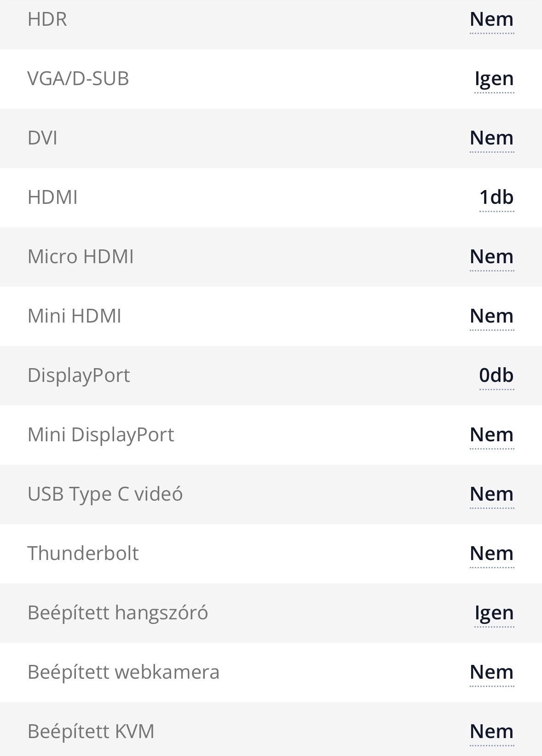Click Nem beside Beépített webkamera
This screenshot has height=756, width=542.
point(491,673)
